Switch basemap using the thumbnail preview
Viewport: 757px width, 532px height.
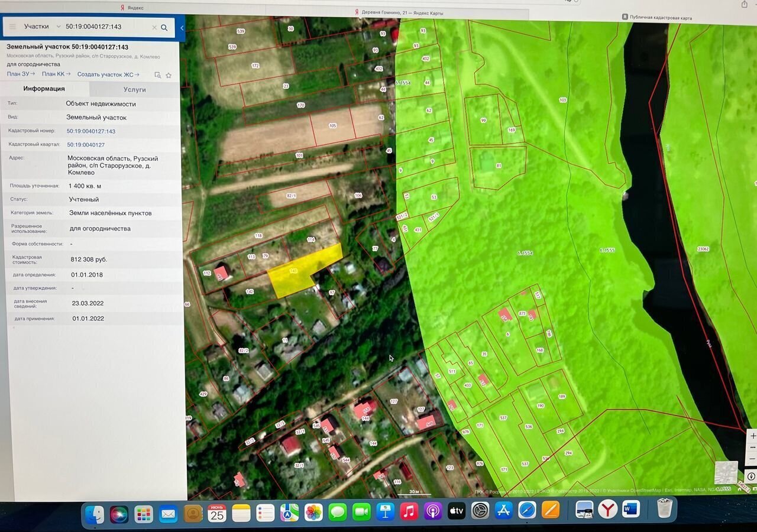coord(726,473)
